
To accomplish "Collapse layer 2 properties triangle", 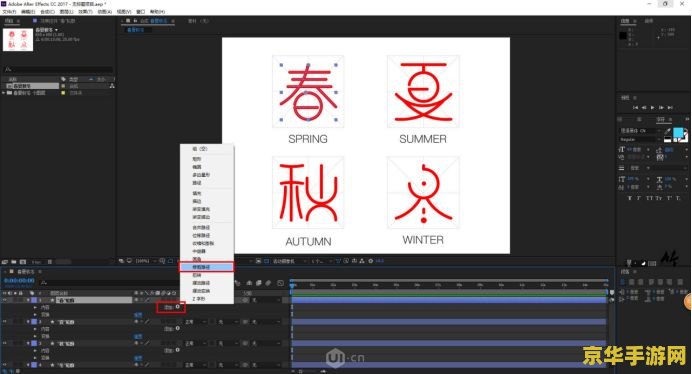I will pos(28,322).
